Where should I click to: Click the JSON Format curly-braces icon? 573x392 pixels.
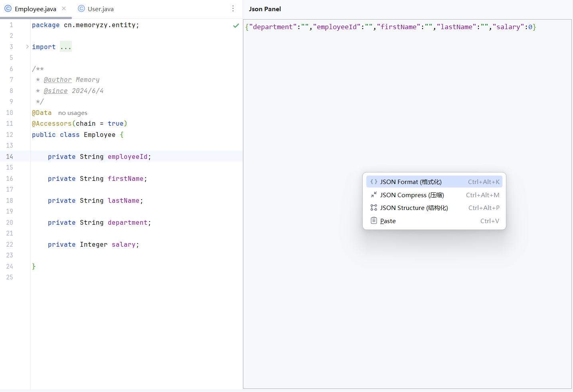click(373, 182)
